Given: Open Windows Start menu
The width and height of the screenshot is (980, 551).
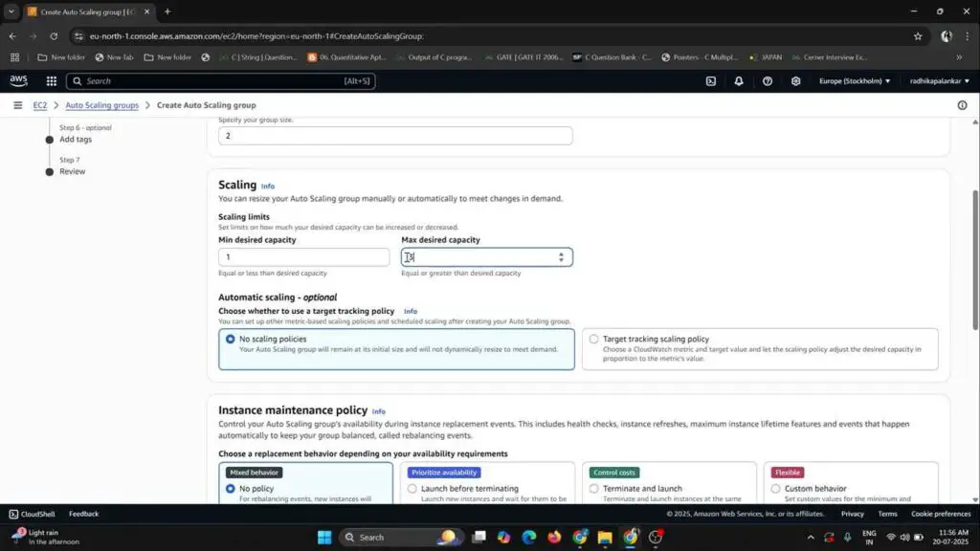Looking at the screenshot, I should pyautogui.click(x=324, y=538).
